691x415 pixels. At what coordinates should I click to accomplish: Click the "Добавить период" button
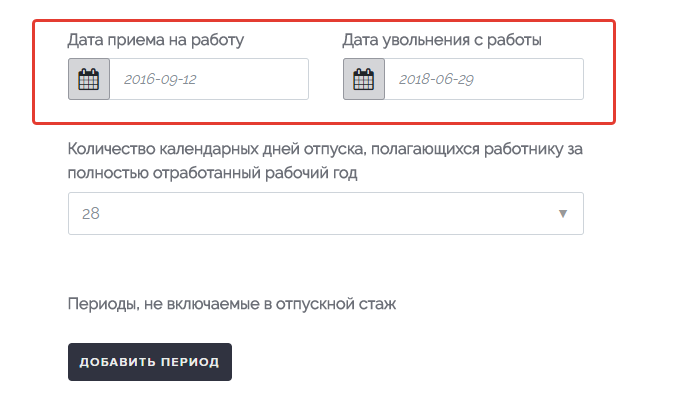point(150,362)
